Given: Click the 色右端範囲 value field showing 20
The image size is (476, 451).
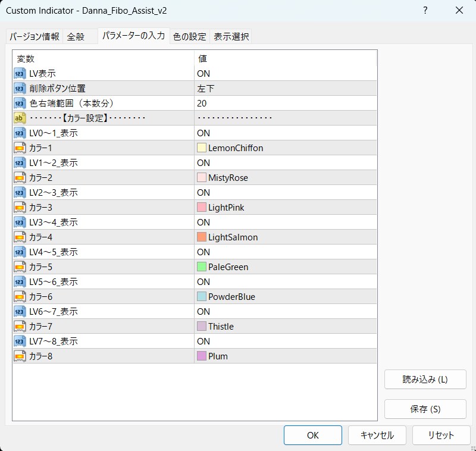Looking at the screenshot, I should tap(286, 103).
